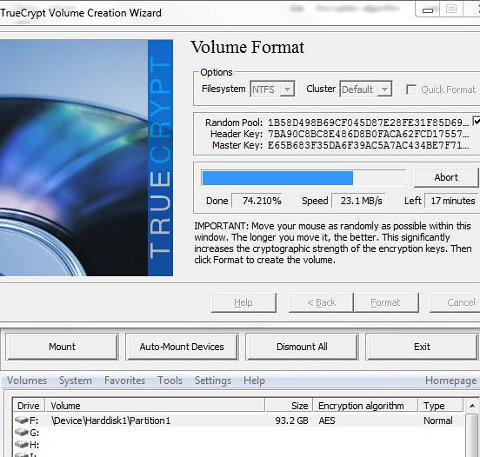
Task: Click the Drive column header
Action: 28,406
